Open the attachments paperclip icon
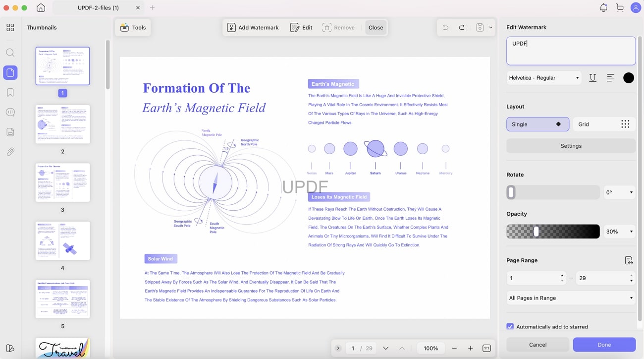Screen dimensions: 644x359 click(x=10, y=152)
